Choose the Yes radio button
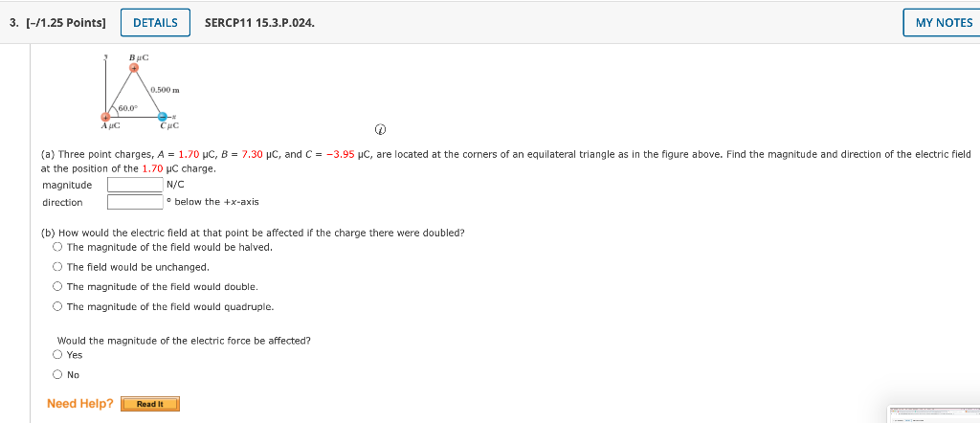 (x=57, y=355)
